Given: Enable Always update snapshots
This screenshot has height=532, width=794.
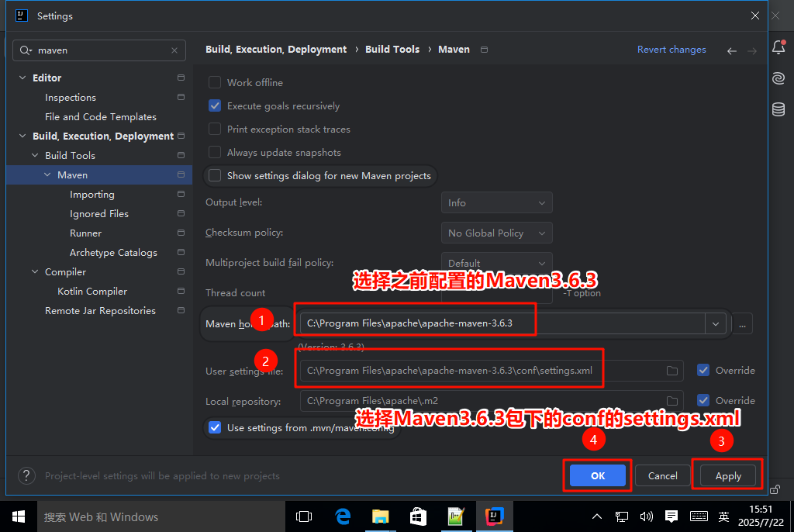Looking at the screenshot, I should pos(215,153).
